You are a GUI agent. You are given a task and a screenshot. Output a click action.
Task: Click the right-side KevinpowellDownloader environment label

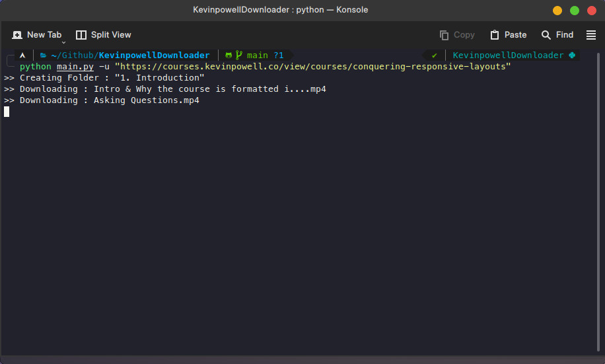pyautogui.click(x=508, y=55)
